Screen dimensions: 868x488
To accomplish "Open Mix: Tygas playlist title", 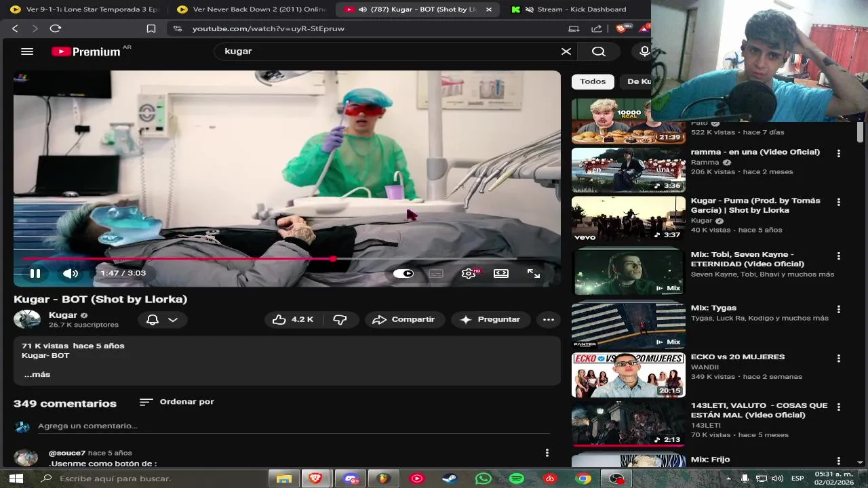I will (x=713, y=308).
